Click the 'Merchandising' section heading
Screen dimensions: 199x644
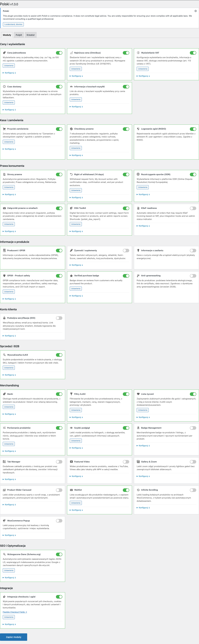[9, 385]
